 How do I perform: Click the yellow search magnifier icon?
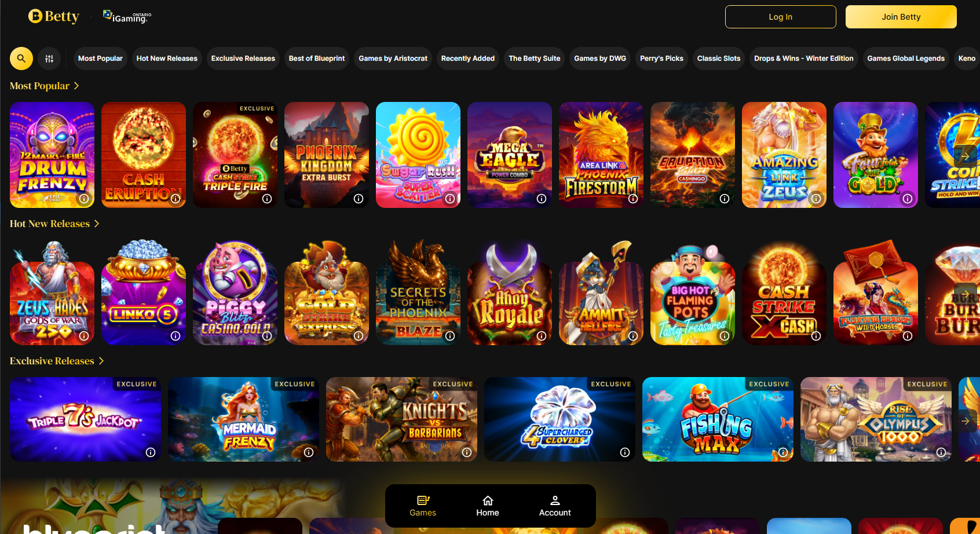pos(21,58)
